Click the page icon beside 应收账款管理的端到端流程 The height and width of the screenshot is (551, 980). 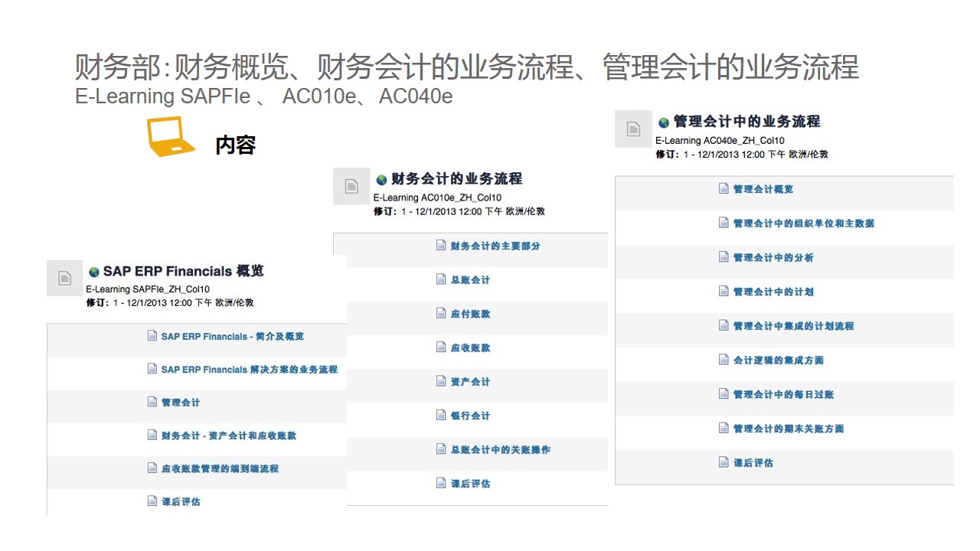pos(152,468)
